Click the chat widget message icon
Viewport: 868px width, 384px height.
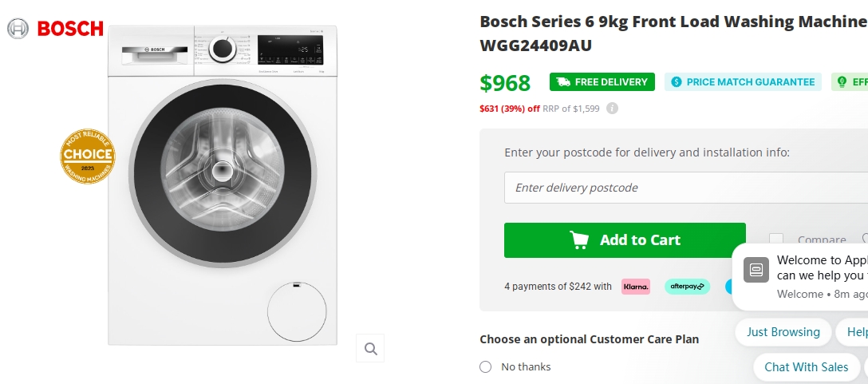click(x=756, y=270)
